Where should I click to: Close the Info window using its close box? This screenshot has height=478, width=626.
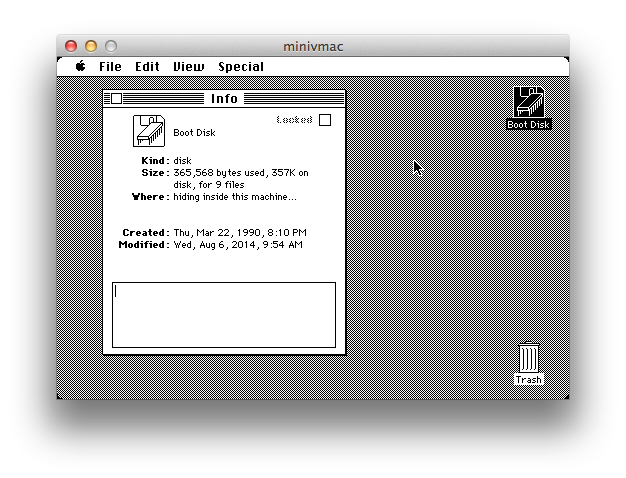coord(116,98)
